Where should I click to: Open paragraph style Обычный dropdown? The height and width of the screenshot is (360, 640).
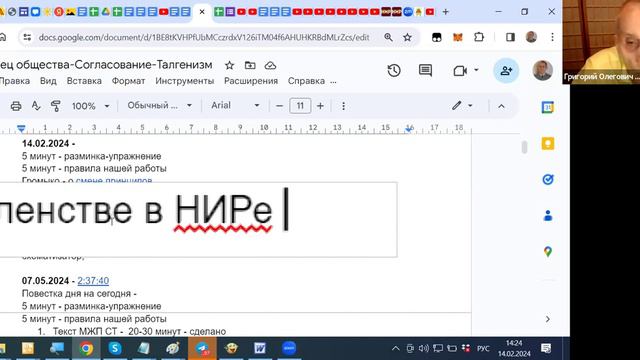(x=159, y=106)
